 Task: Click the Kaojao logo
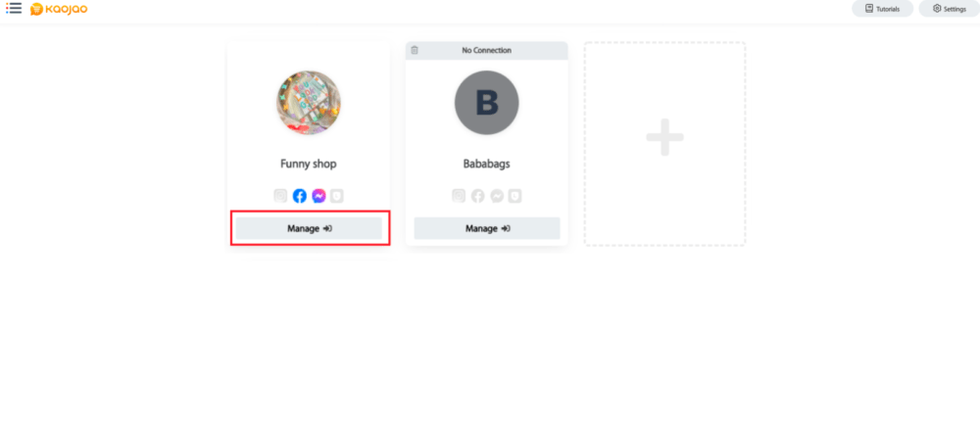pyautogui.click(x=59, y=9)
